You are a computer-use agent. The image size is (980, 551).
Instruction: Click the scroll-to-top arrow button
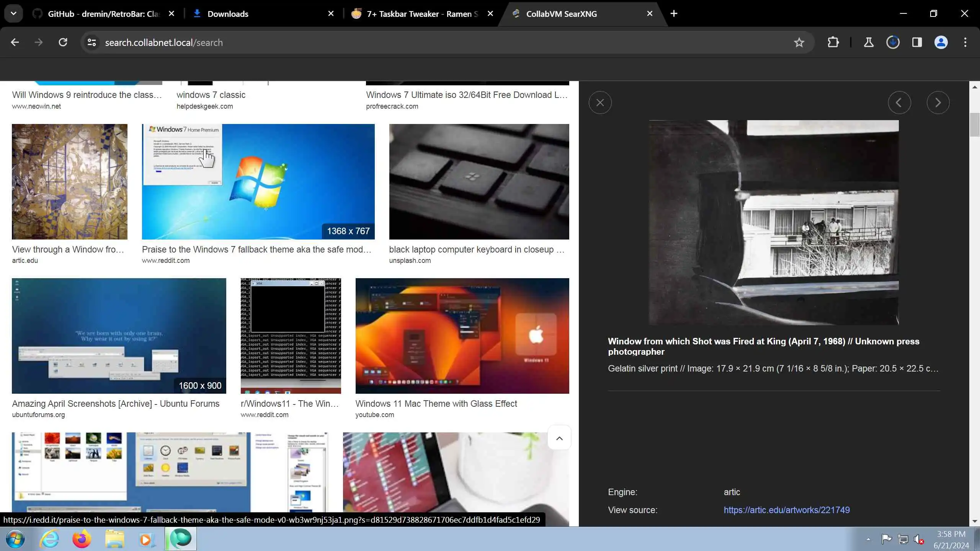point(559,438)
